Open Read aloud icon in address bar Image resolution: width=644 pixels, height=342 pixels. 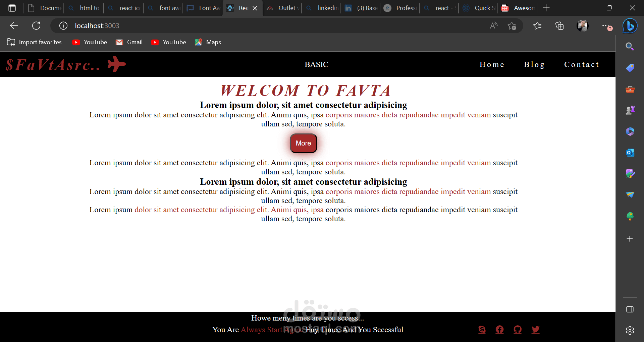(494, 25)
